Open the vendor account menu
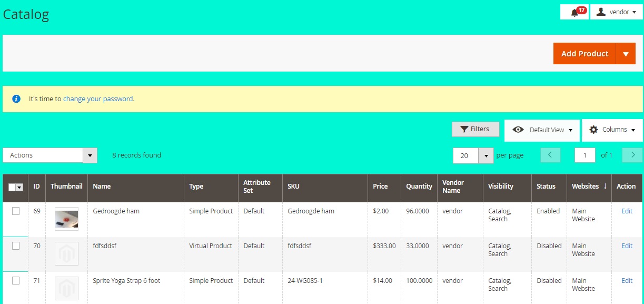The width and height of the screenshot is (644, 304). click(616, 12)
